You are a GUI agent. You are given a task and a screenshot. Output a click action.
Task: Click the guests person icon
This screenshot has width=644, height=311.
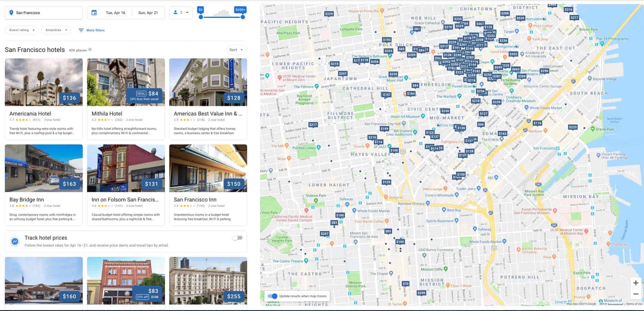pos(176,12)
